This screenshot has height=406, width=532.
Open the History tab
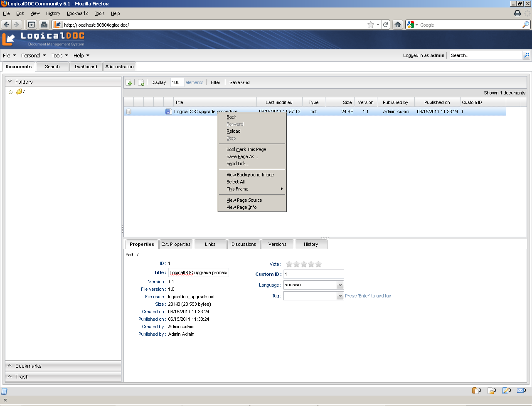click(x=311, y=244)
